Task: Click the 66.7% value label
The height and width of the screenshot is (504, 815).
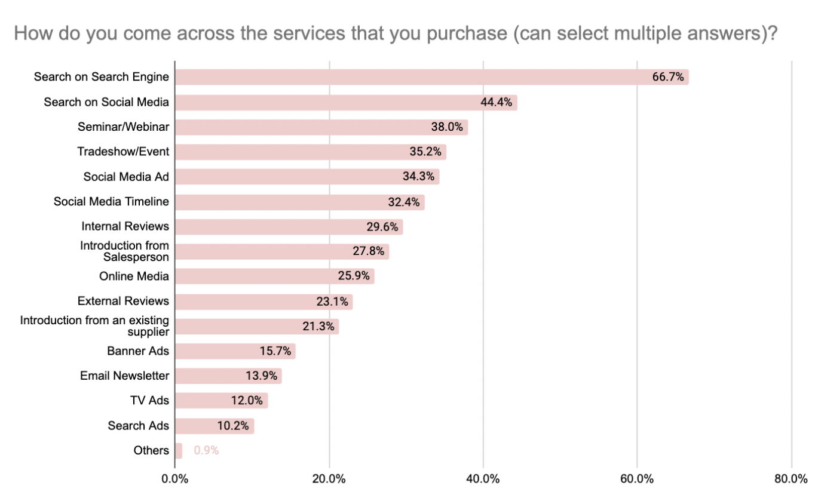Action: 668,77
